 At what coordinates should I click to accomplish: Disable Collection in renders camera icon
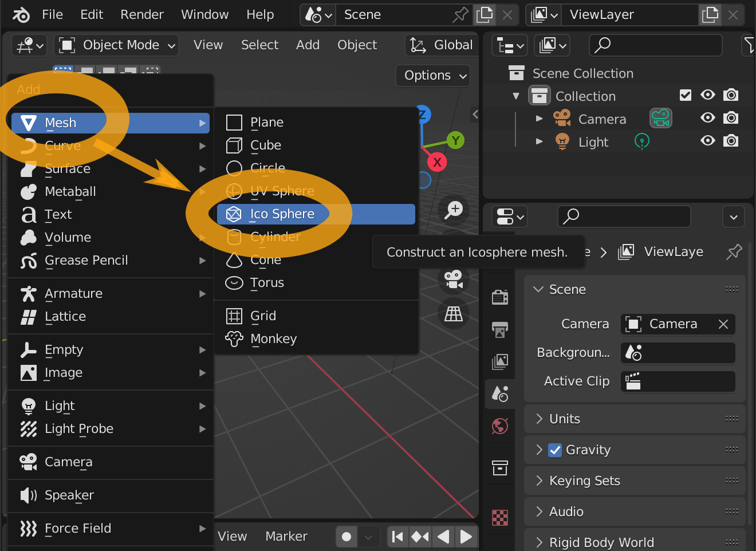pos(731,95)
